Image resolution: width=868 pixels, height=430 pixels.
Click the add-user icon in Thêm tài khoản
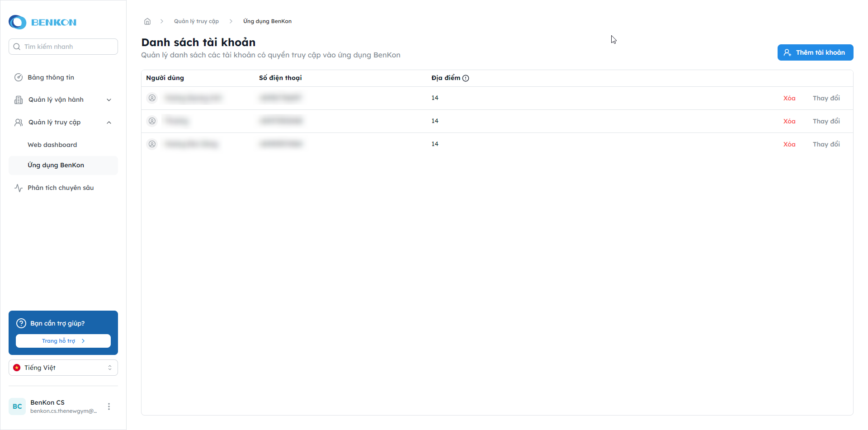coord(787,52)
